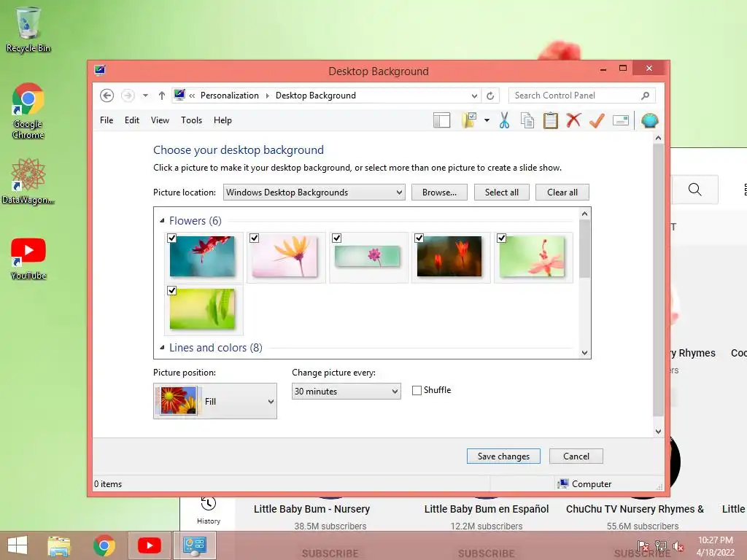Uncheck the purple flower on teal wallpaper

337,238
